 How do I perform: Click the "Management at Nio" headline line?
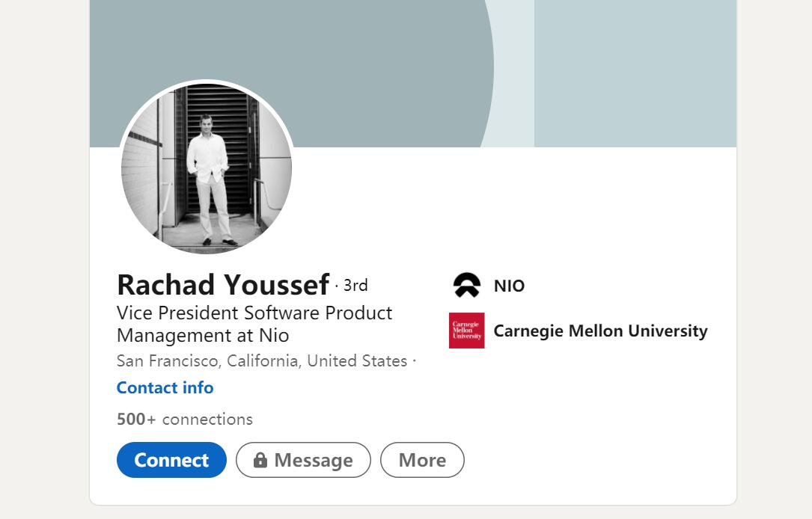point(203,335)
